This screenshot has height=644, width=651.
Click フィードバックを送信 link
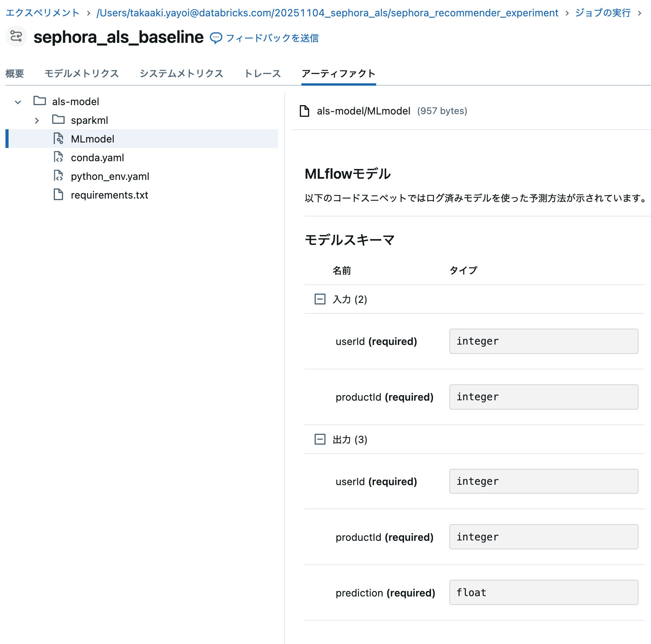(273, 38)
